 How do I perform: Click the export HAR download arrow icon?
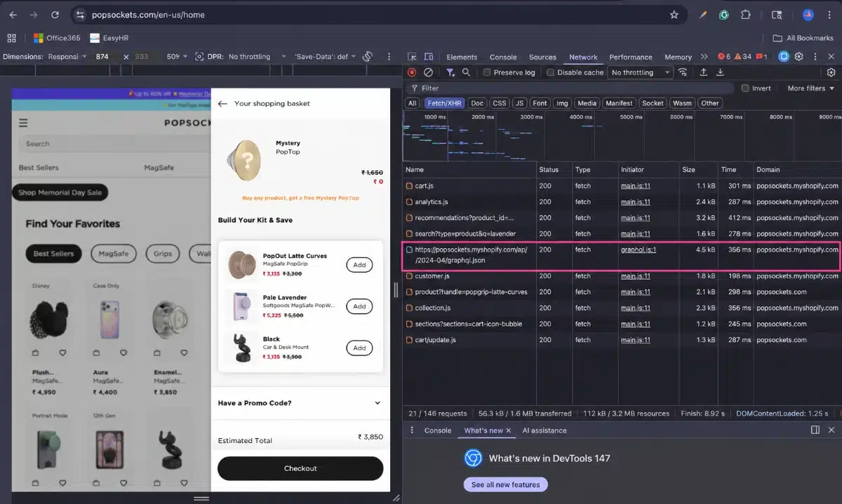(x=720, y=72)
